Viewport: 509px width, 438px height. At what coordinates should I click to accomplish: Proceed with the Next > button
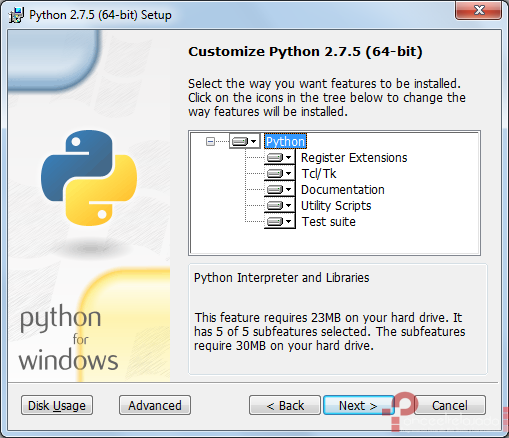tap(358, 405)
